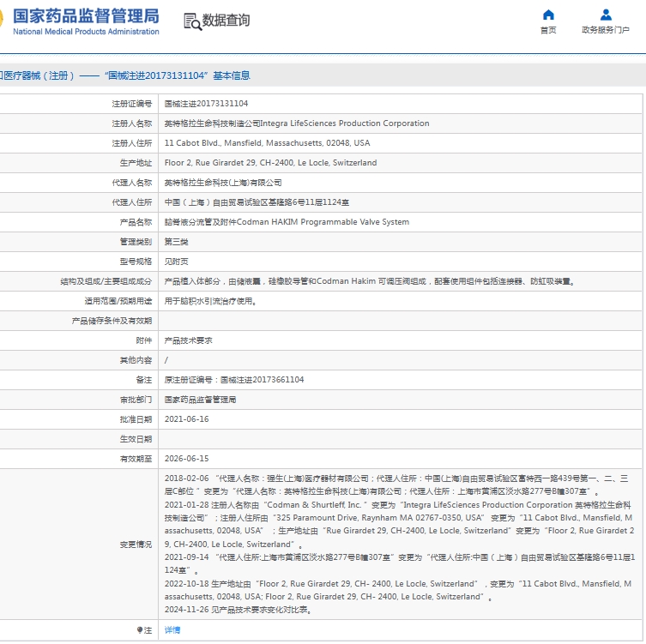Click the 第三类 management category value
Screen dimensions: 646x644
pyautogui.click(x=177, y=242)
